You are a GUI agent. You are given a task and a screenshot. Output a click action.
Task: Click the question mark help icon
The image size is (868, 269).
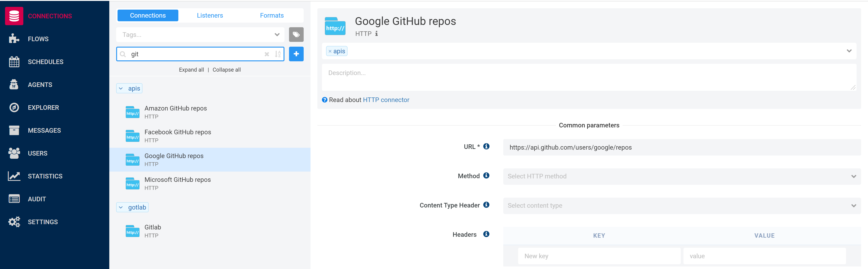click(324, 100)
